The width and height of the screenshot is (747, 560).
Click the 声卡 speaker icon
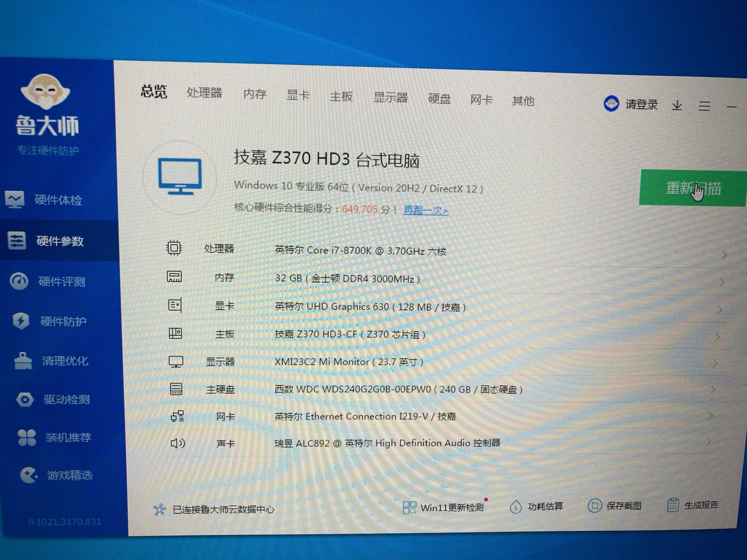(177, 443)
